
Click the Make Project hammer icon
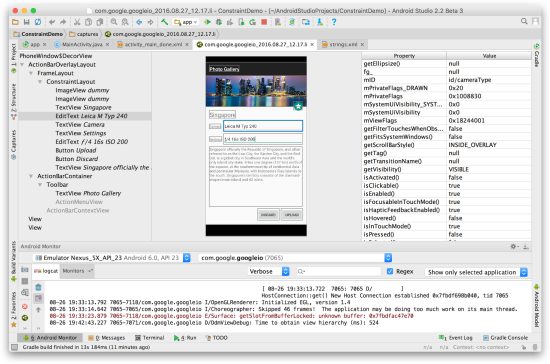point(165,22)
